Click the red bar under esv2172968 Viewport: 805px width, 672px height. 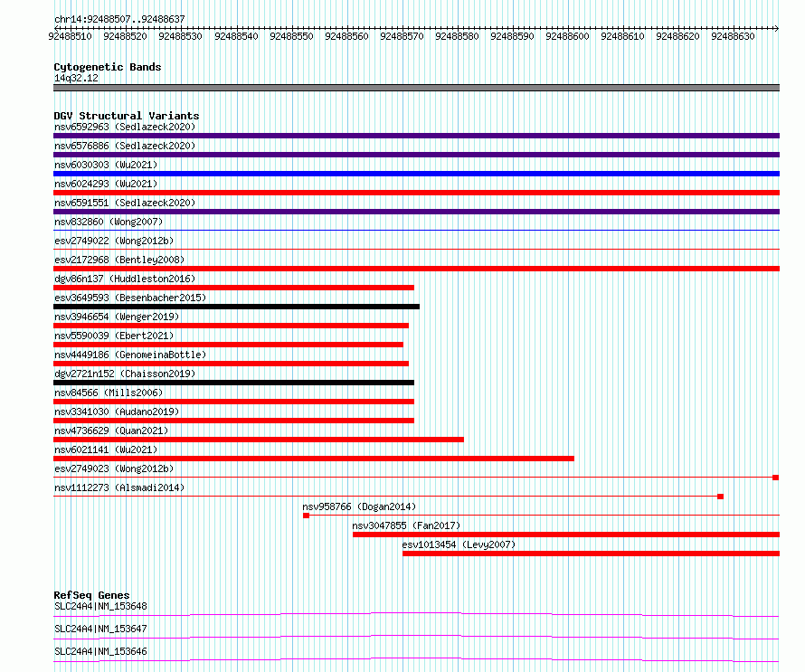click(x=416, y=269)
